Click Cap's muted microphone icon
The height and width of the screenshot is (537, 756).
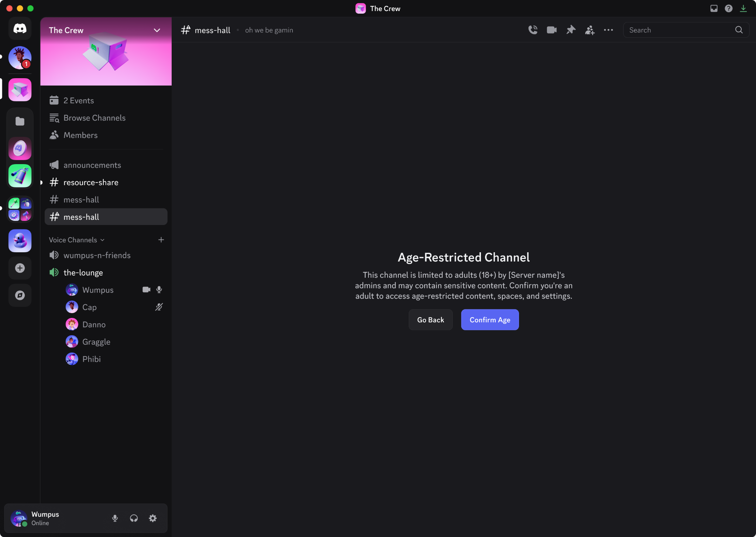tap(159, 307)
